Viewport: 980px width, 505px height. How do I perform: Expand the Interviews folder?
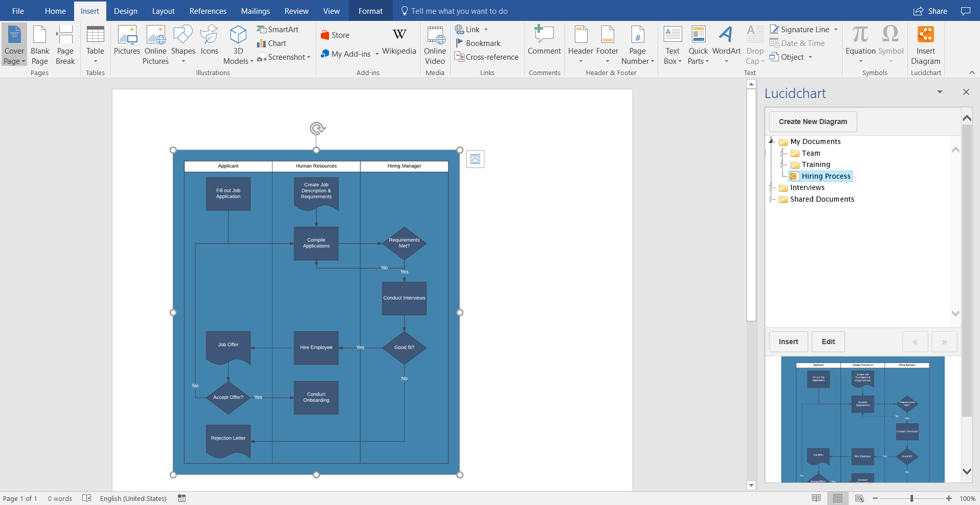pos(772,187)
